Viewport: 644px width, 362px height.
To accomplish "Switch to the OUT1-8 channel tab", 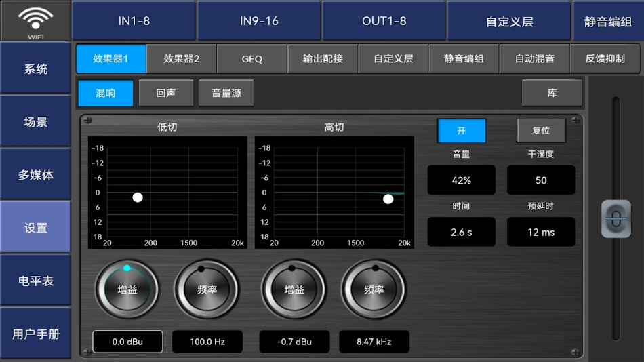I will pos(384,20).
